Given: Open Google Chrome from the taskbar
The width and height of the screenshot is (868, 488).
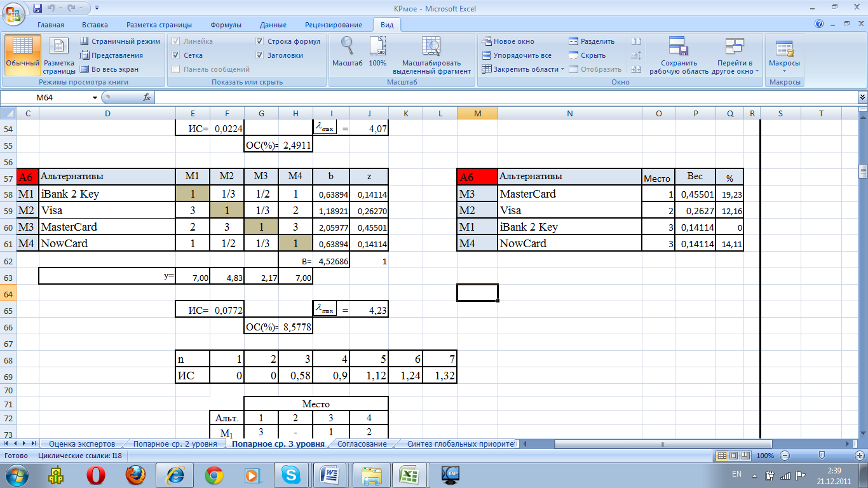Looking at the screenshot, I should point(214,475).
